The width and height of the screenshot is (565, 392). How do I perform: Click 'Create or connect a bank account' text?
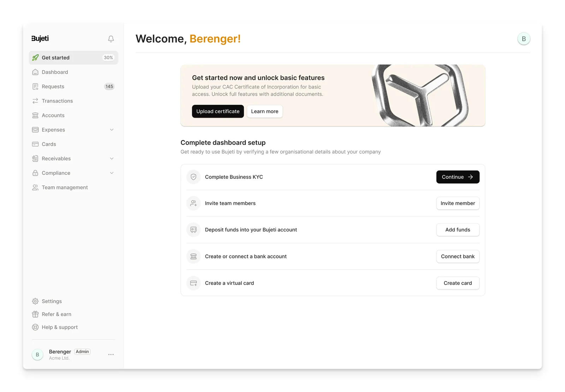pos(246,256)
